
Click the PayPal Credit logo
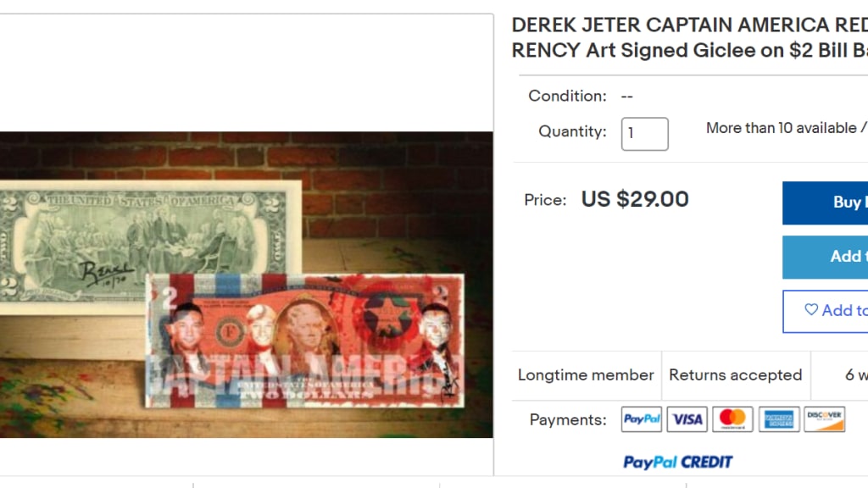677,462
